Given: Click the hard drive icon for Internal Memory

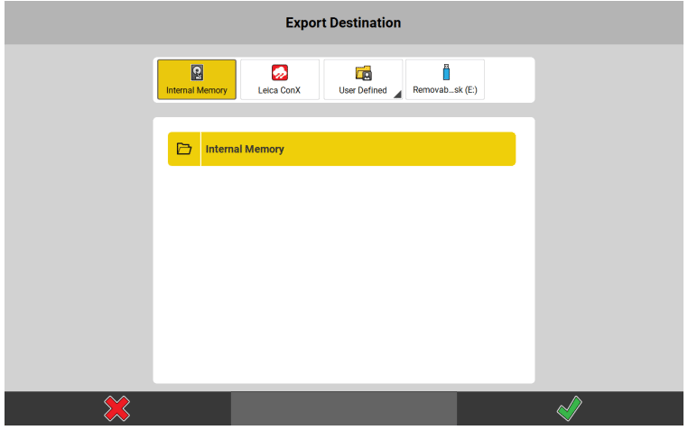Looking at the screenshot, I should [197, 73].
